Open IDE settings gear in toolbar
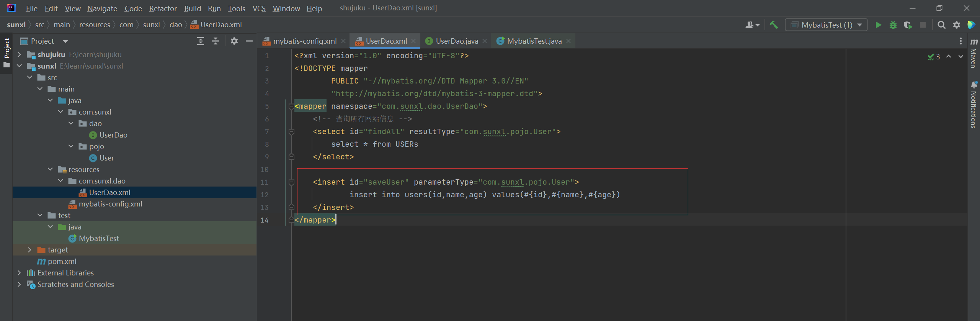This screenshot has width=980, height=321. [957, 25]
